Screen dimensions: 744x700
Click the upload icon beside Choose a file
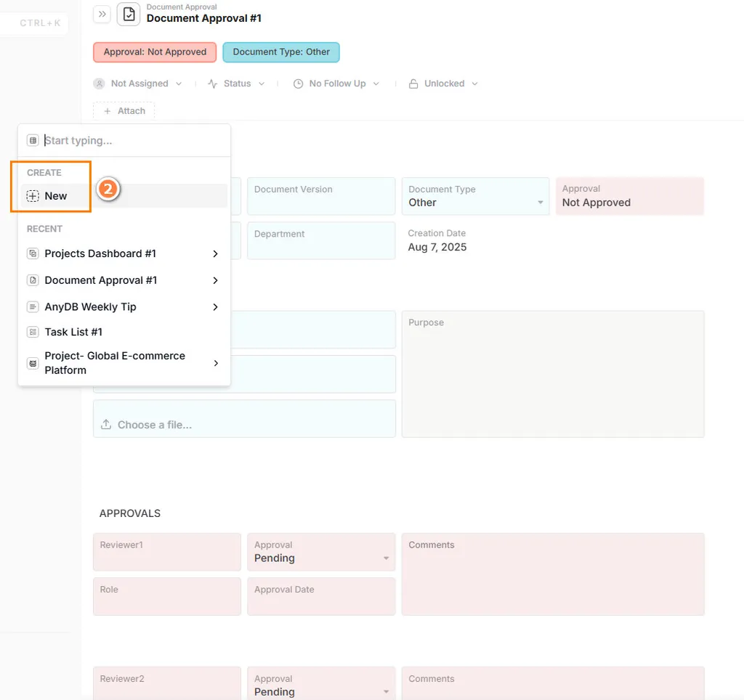pyautogui.click(x=106, y=425)
